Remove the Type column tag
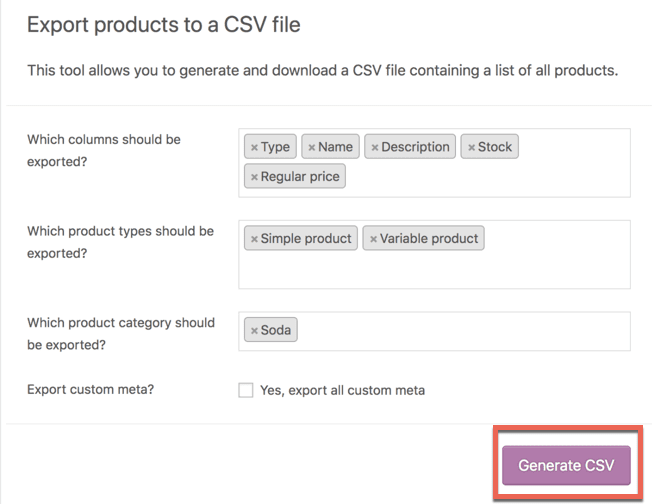This screenshot has width=652, height=504. click(x=254, y=148)
